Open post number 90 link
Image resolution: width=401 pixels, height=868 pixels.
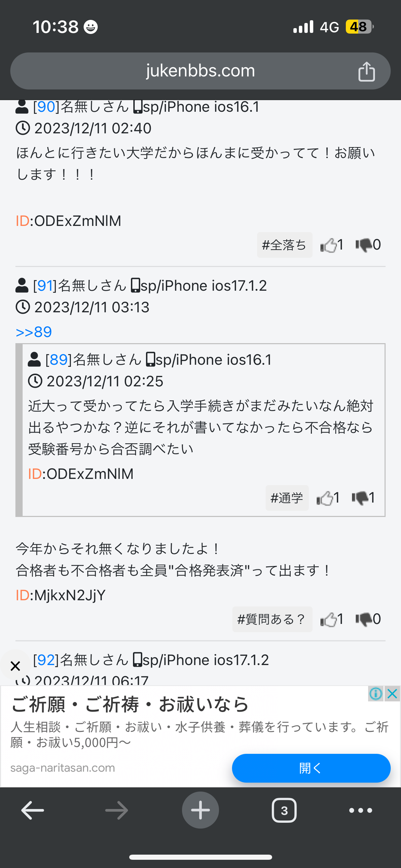click(x=46, y=107)
